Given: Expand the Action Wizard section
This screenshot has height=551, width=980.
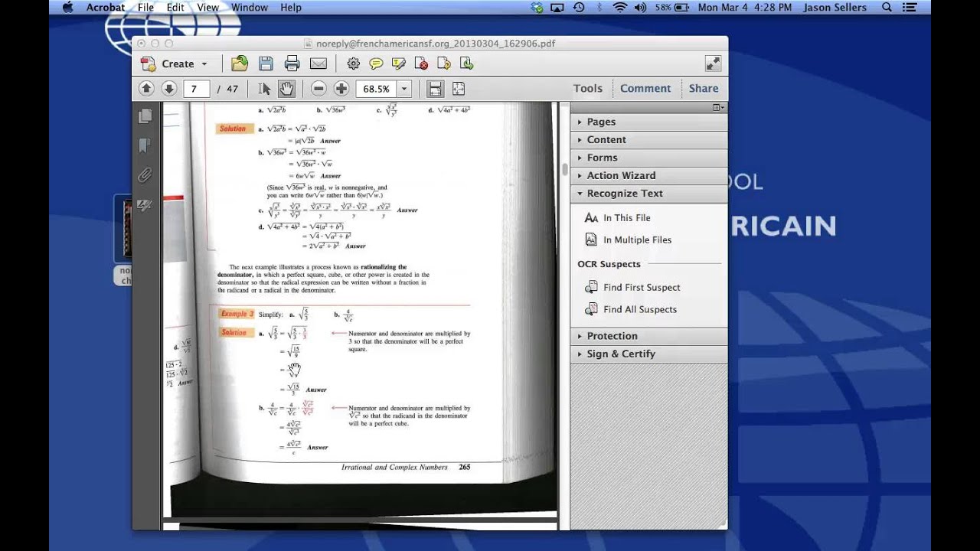Looking at the screenshot, I should [648, 175].
